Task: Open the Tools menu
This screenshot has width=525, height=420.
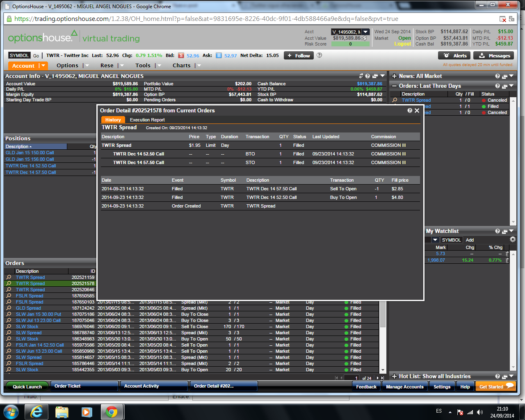Action: coord(143,66)
